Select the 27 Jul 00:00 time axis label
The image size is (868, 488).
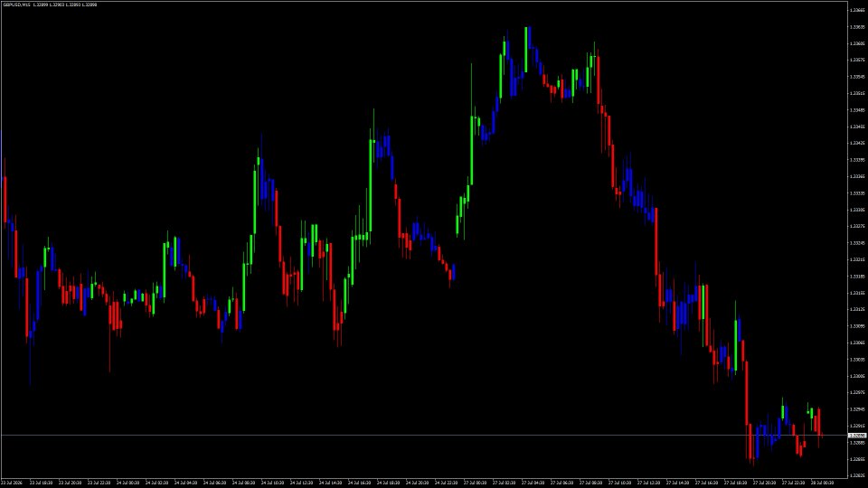click(475, 483)
